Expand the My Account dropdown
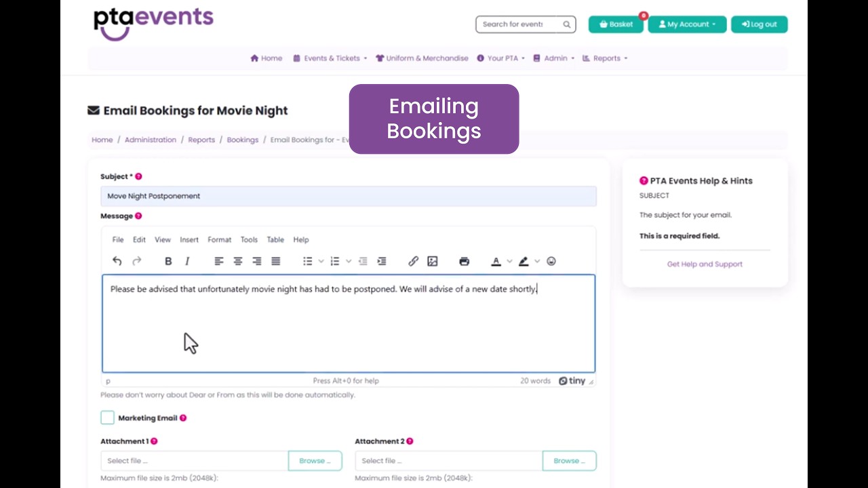Image resolution: width=868 pixels, height=488 pixels. tap(687, 24)
